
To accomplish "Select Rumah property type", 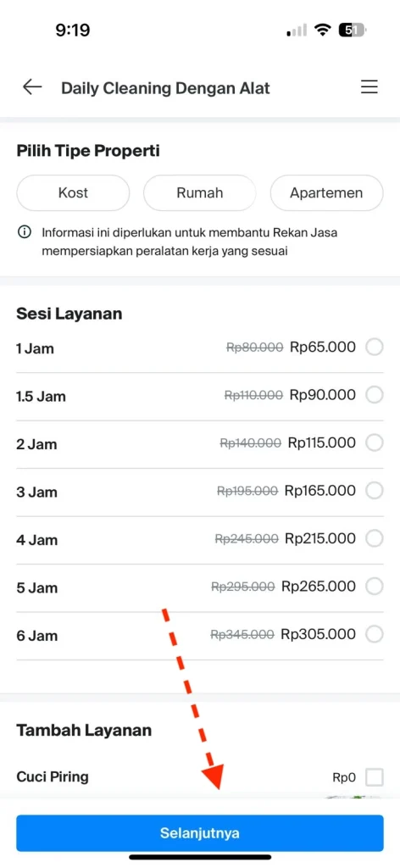I will point(200,193).
